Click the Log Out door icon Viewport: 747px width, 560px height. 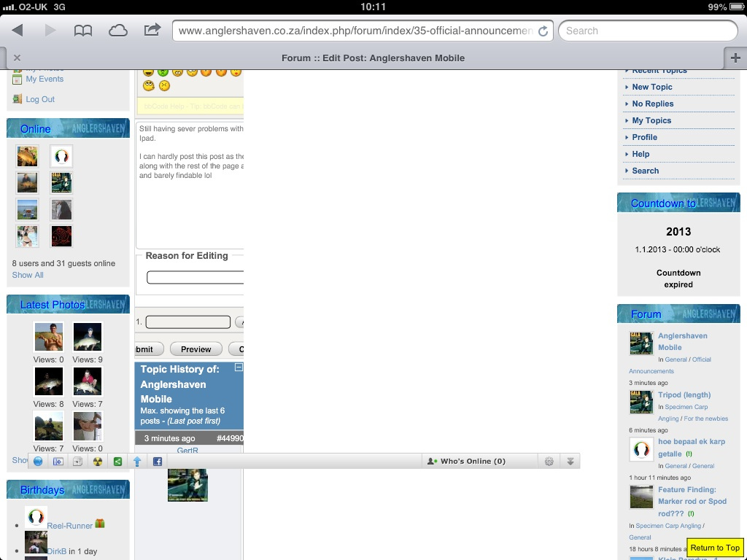tap(18, 98)
